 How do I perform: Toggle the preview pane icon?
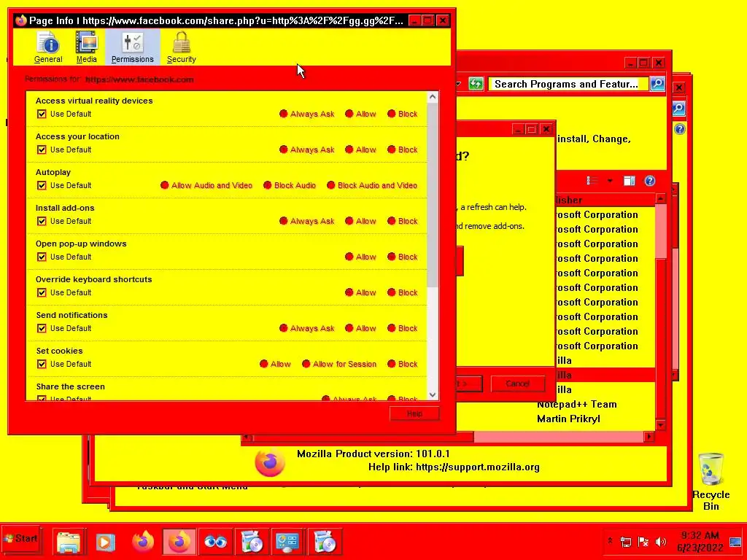pyautogui.click(x=630, y=181)
